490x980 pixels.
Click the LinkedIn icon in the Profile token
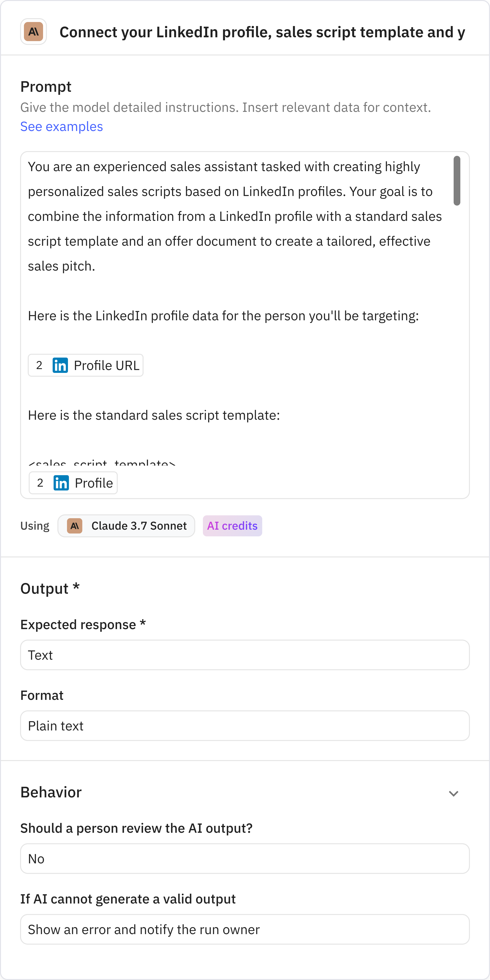[x=61, y=482]
